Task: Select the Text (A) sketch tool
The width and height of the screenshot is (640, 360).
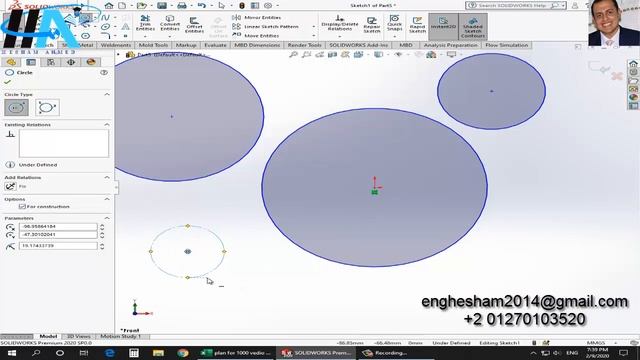Action: [x=126, y=27]
